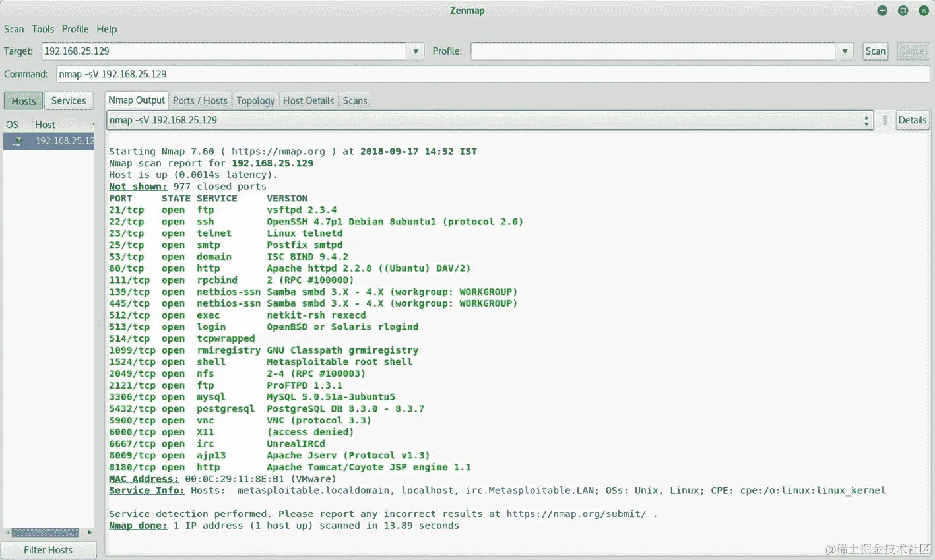Viewport: 935px width, 560px height.
Task: Expand the Profile dropdown arrow
Action: (x=845, y=51)
